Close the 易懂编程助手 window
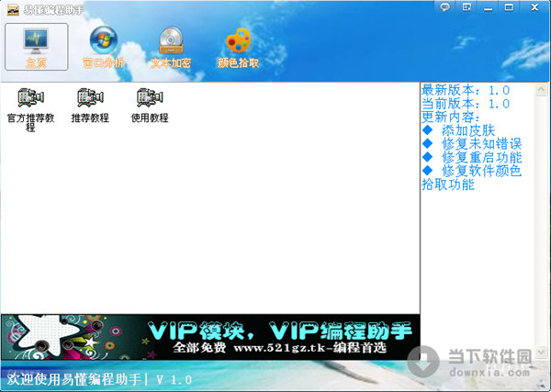The height and width of the screenshot is (392, 551). click(x=534, y=7)
